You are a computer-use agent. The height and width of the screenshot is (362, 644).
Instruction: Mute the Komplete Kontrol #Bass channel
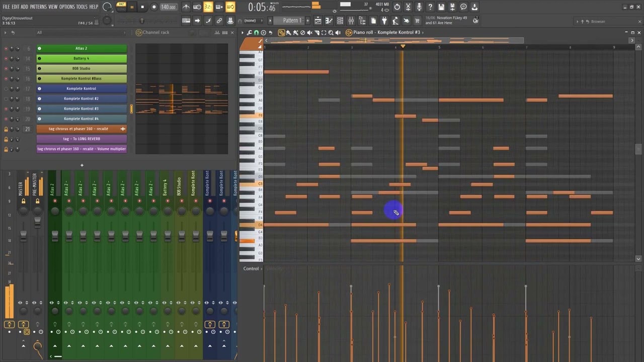point(6,78)
